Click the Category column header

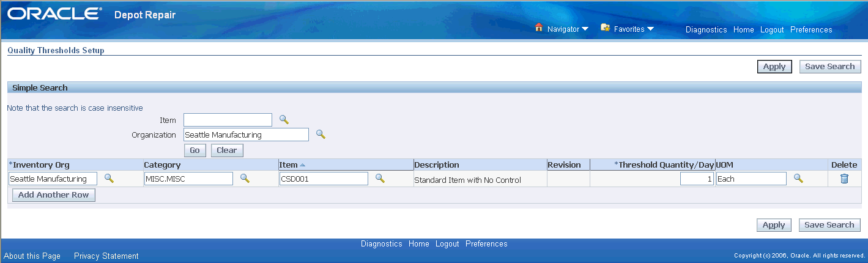tap(162, 165)
